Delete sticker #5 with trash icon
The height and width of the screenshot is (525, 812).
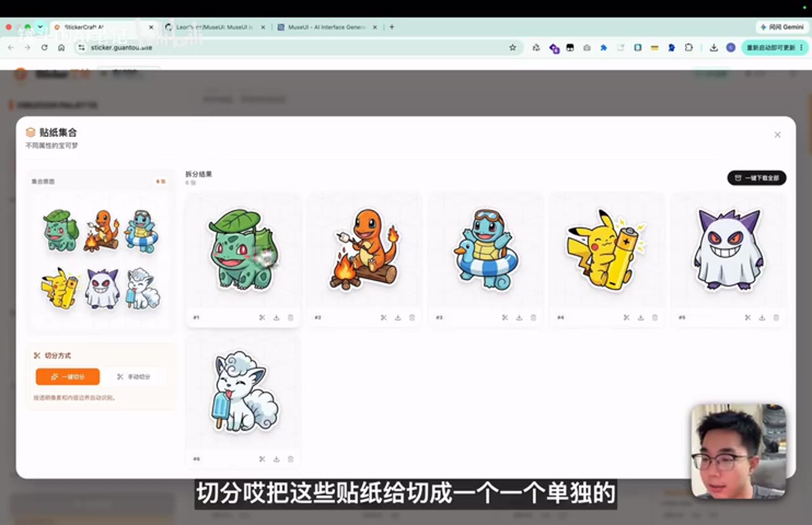[776, 318]
